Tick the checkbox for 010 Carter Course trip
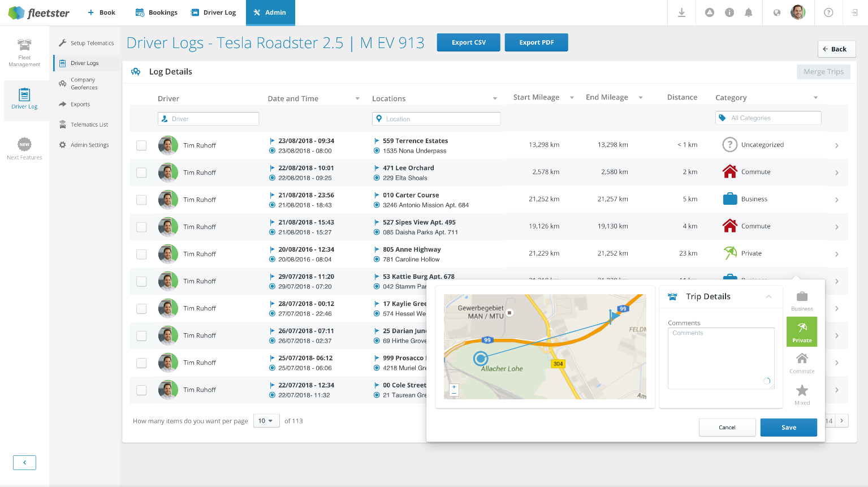Screen dimensions: 868x487 [x=141, y=200]
